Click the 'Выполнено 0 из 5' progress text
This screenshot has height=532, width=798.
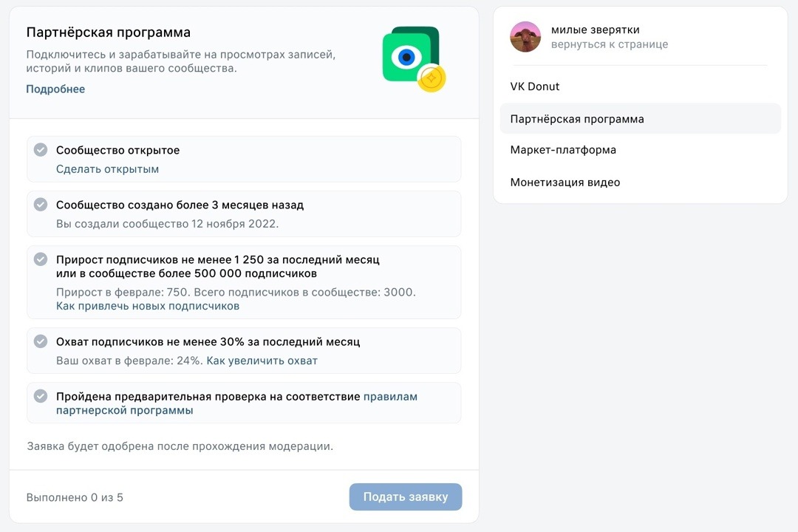(74, 497)
